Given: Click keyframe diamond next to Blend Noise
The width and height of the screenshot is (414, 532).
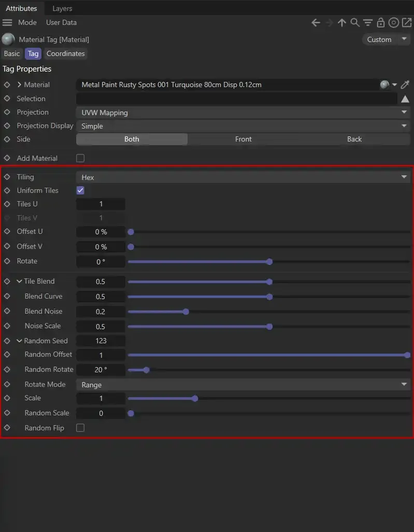Looking at the screenshot, I should click(x=7, y=311).
